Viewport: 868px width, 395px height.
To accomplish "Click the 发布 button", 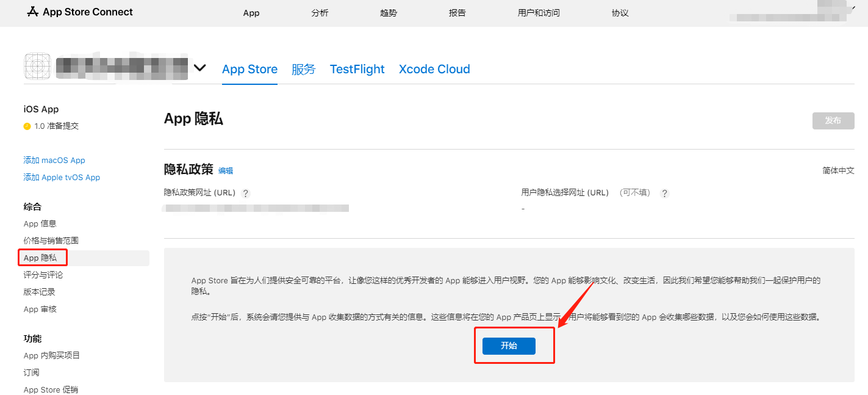I will click(833, 120).
